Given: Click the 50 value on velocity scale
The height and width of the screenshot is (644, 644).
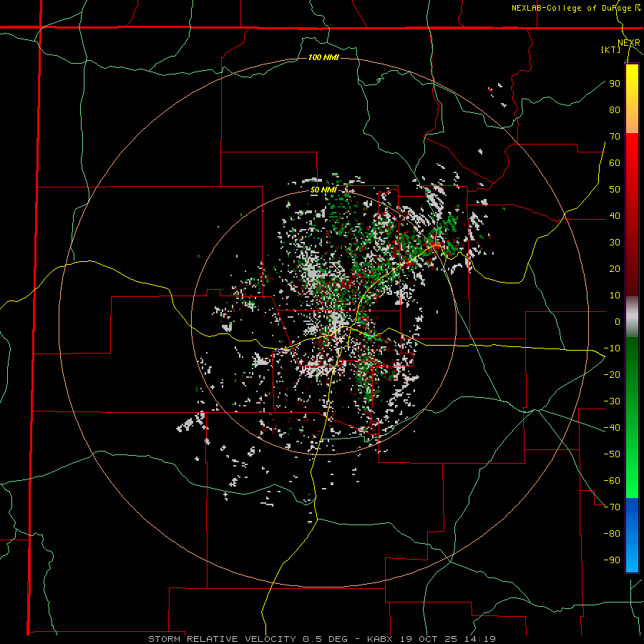Looking at the screenshot, I should coord(615,190).
